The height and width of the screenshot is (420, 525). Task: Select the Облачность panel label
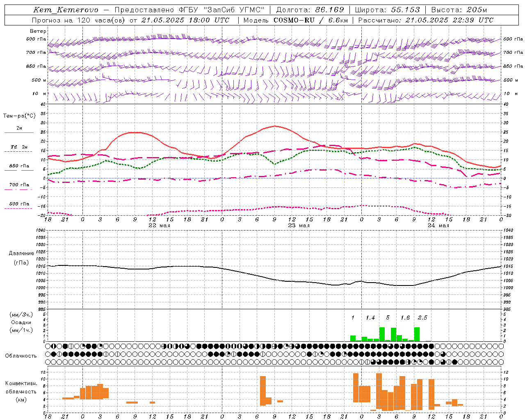(x=21, y=356)
